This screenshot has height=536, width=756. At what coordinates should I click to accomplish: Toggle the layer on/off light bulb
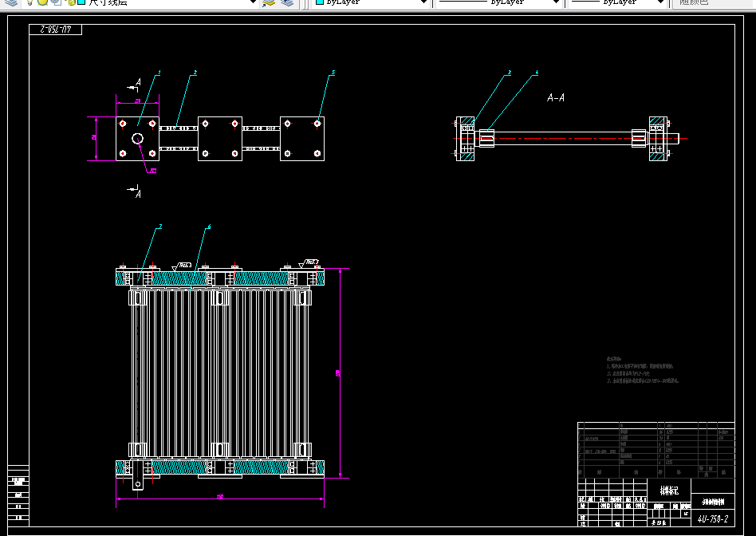(30, 2)
